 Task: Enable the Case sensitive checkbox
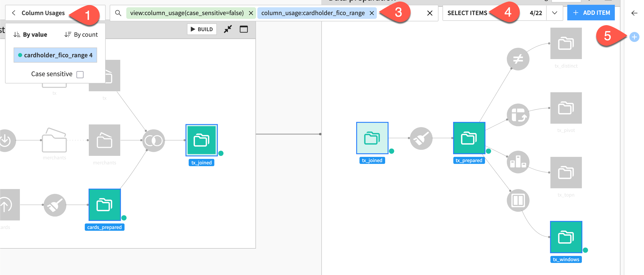80,74
